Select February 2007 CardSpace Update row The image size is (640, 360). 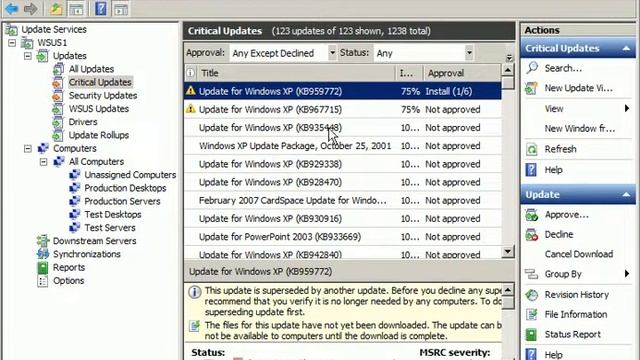coord(342,200)
